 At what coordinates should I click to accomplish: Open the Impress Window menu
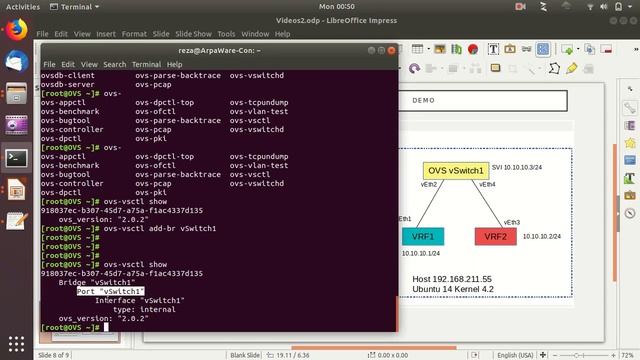[255, 34]
